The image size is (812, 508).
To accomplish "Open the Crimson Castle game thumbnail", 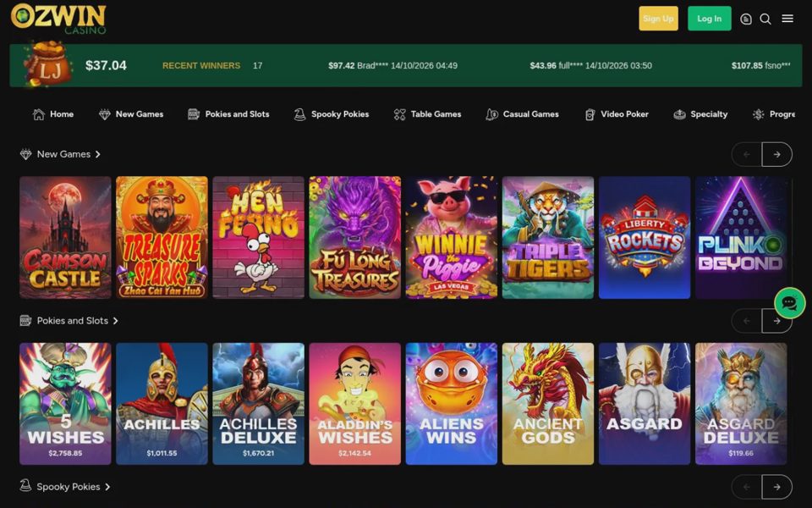I will click(x=65, y=237).
